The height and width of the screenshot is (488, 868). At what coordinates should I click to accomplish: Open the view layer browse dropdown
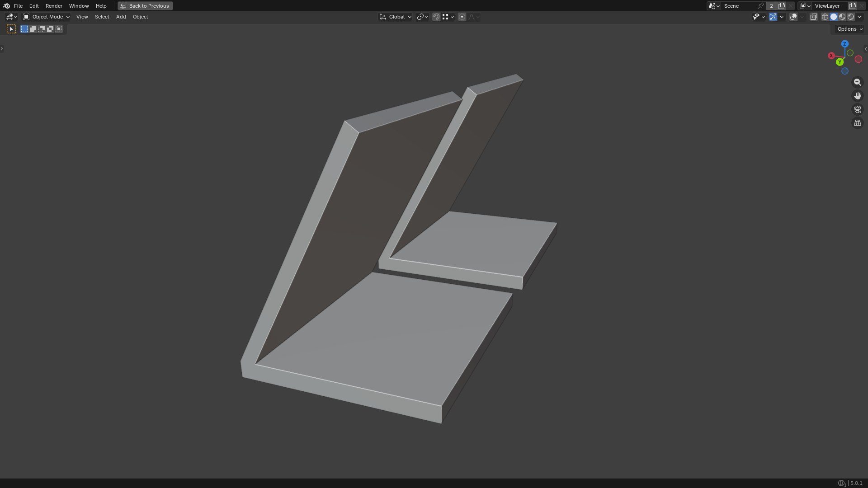[x=805, y=6]
